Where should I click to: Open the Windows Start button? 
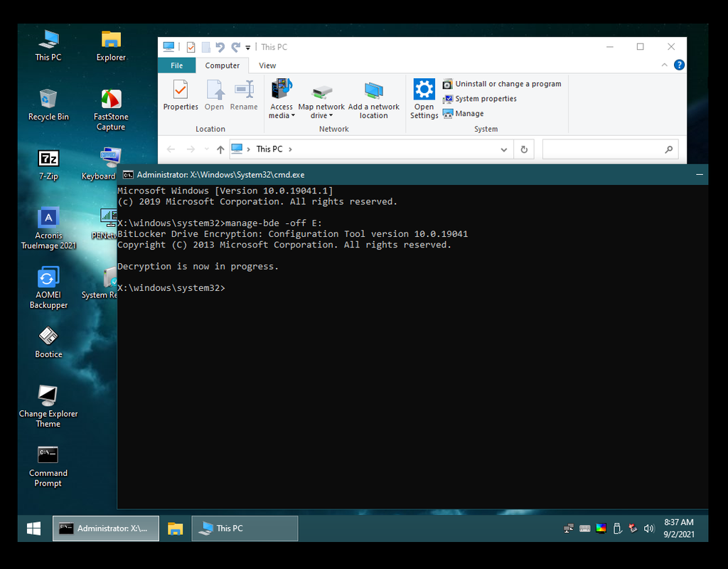click(x=34, y=528)
